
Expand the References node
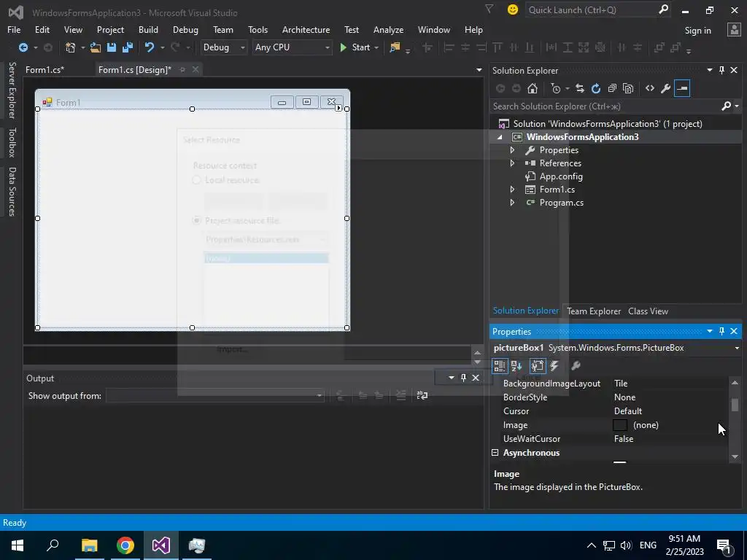pyautogui.click(x=513, y=163)
